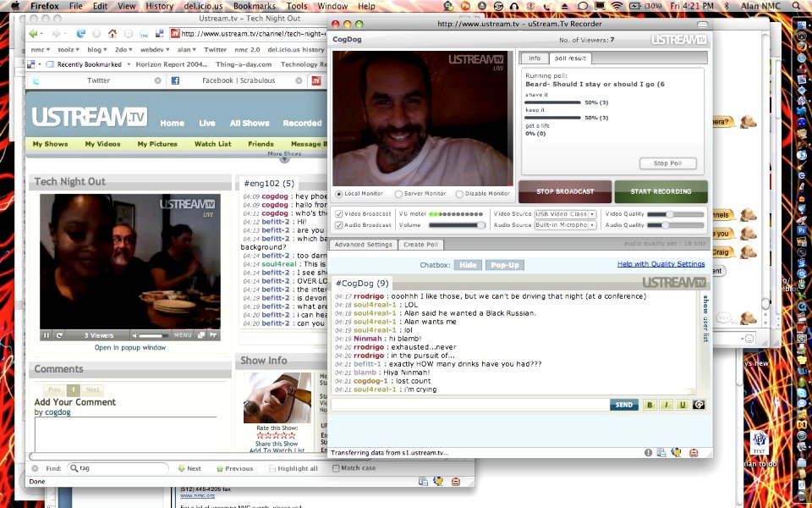Pause the Tech Night Out video player

47,335
